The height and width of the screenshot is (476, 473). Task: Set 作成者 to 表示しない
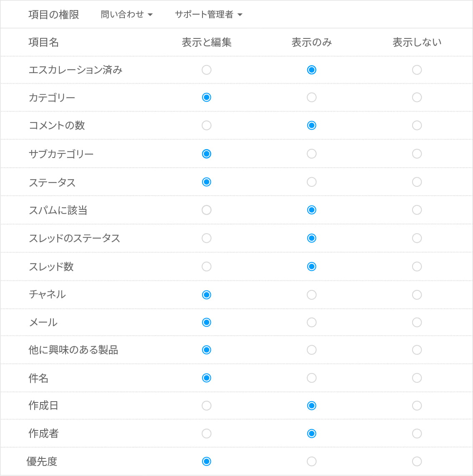tap(417, 433)
